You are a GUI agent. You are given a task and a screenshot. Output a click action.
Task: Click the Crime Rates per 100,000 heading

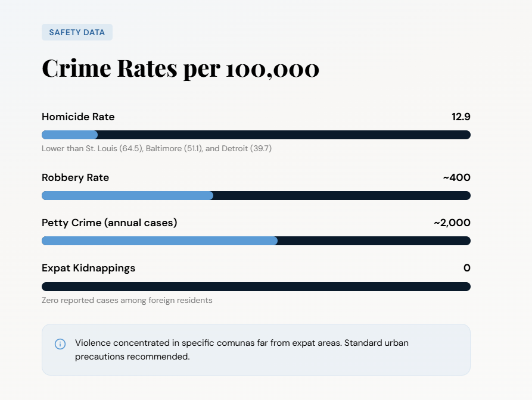point(181,68)
